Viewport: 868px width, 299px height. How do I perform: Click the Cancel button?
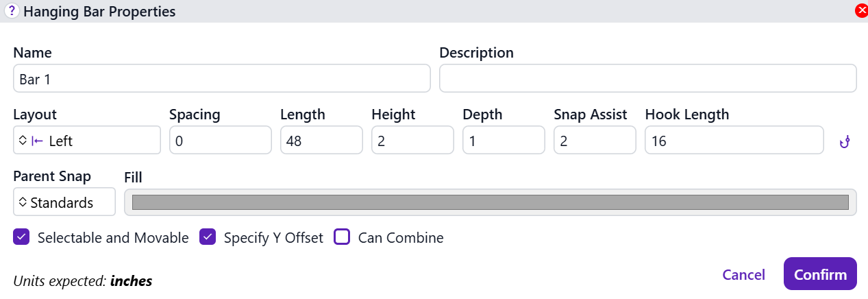click(743, 274)
